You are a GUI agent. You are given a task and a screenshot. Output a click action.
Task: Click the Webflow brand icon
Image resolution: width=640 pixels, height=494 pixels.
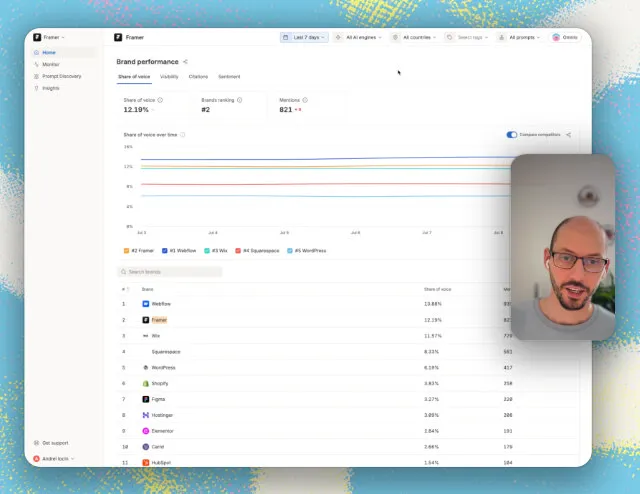[x=146, y=304]
